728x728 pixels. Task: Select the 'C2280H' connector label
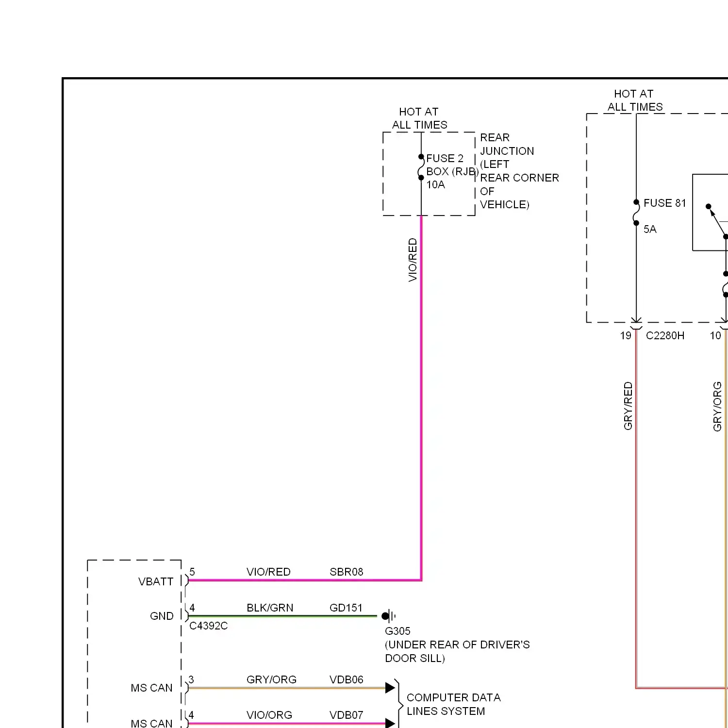click(665, 335)
